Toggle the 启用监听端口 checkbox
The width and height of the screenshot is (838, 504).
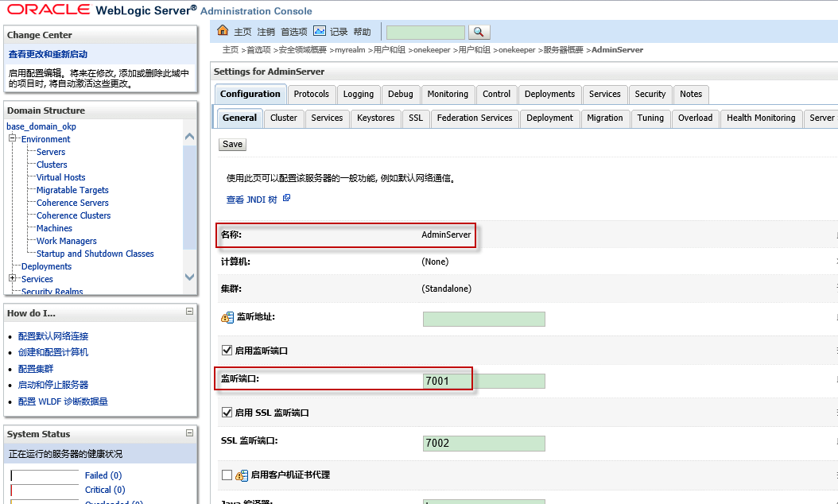pyautogui.click(x=227, y=351)
